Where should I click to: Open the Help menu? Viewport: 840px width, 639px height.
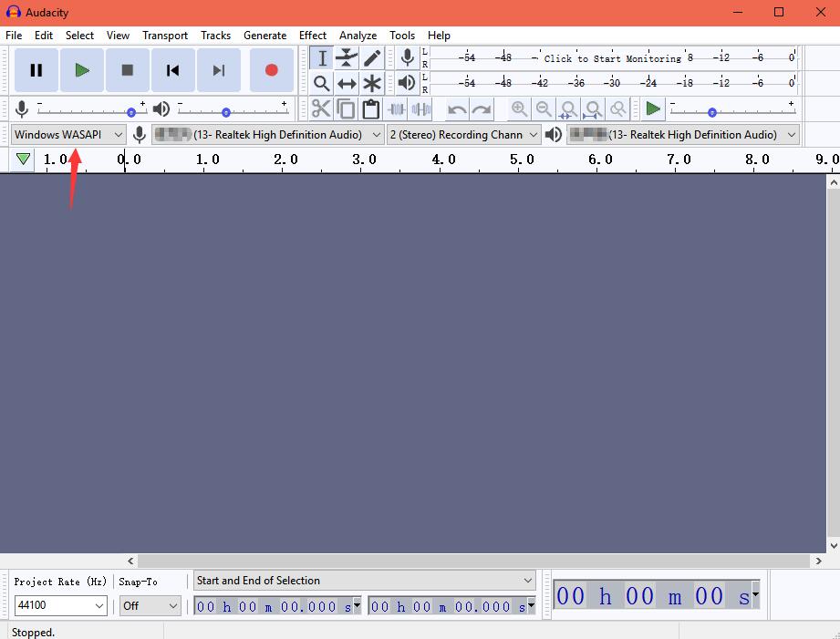click(x=439, y=36)
